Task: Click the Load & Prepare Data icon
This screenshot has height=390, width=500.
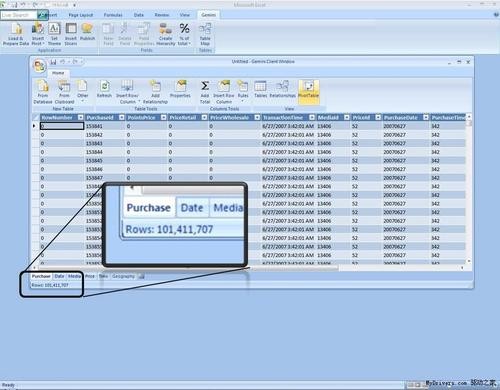Action: point(16,34)
